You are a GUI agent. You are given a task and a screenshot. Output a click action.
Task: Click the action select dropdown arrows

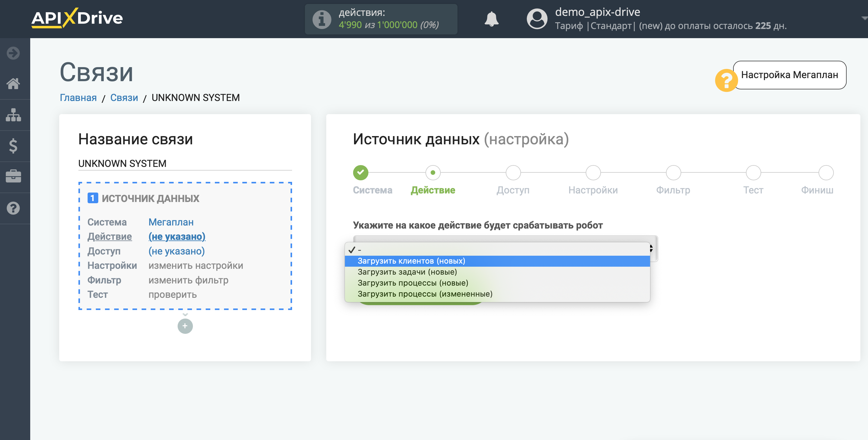tap(651, 249)
